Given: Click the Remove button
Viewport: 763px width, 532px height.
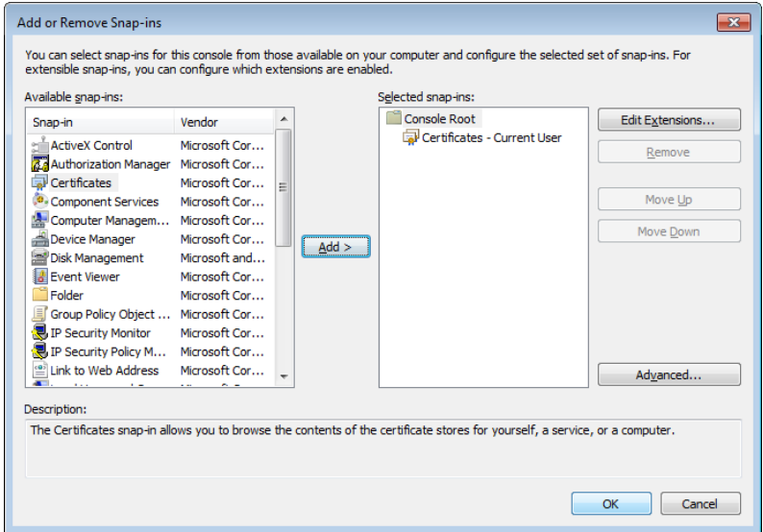Looking at the screenshot, I should (669, 153).
